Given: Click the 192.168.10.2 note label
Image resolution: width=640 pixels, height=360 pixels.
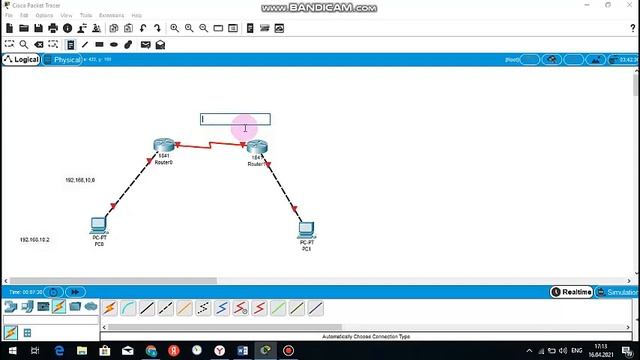Looking at the screenshot, I should (35, 240).
